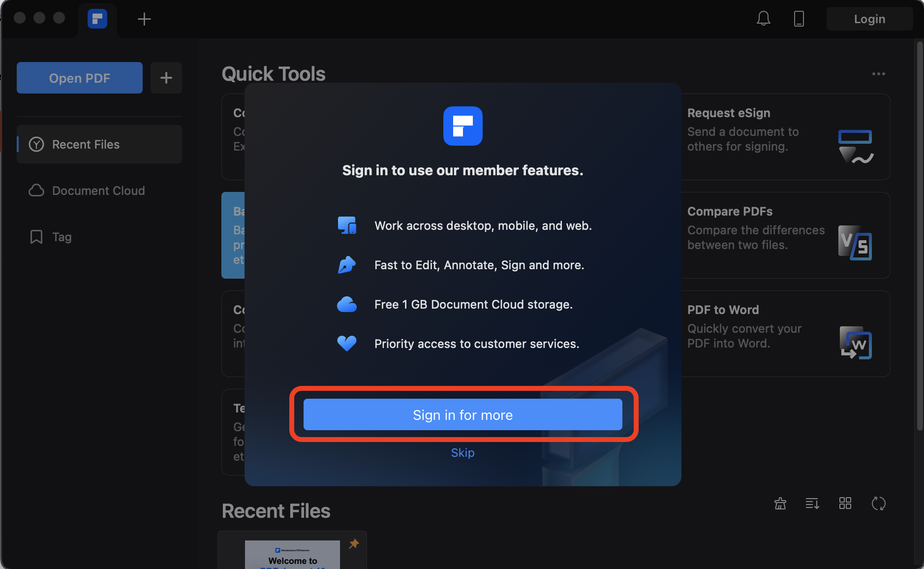Screen dimensions: 924x569
Task: Open the Welcome to PDFelement thumbnail
Action: click(x=292, y=554)
